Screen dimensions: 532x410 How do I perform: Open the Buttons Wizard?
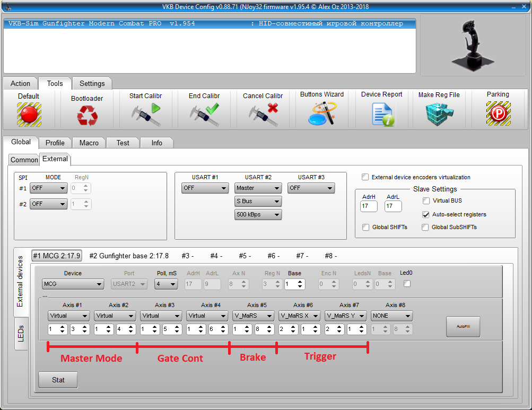pyautogui.click(x=321, y=114)
